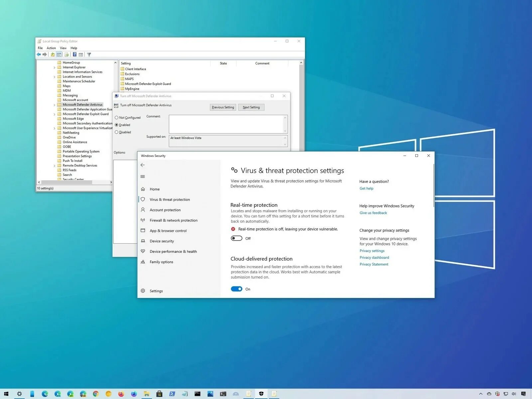
Task: Toggle show/hide console tree in Group Policy toolbar
Action: tap(59, 55)
